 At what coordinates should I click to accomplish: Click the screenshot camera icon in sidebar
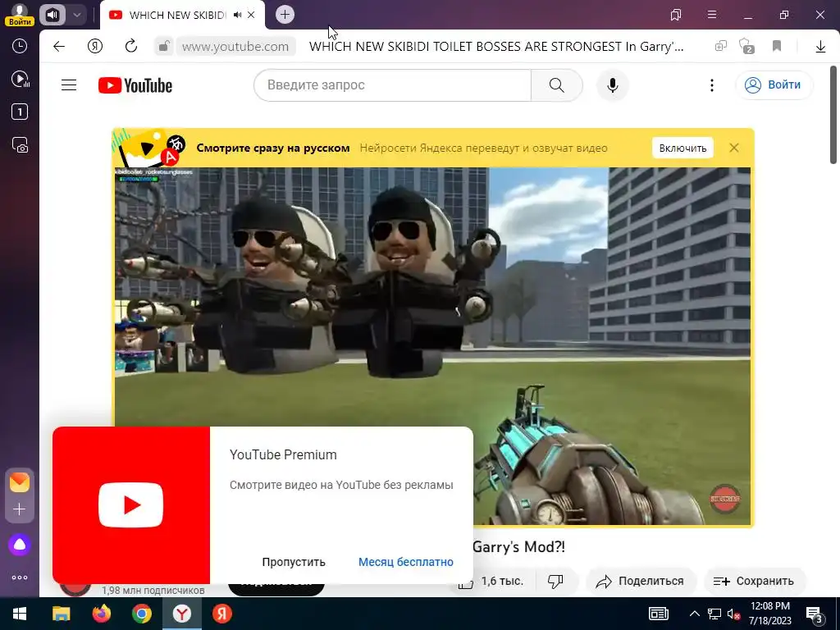(20, 145)
